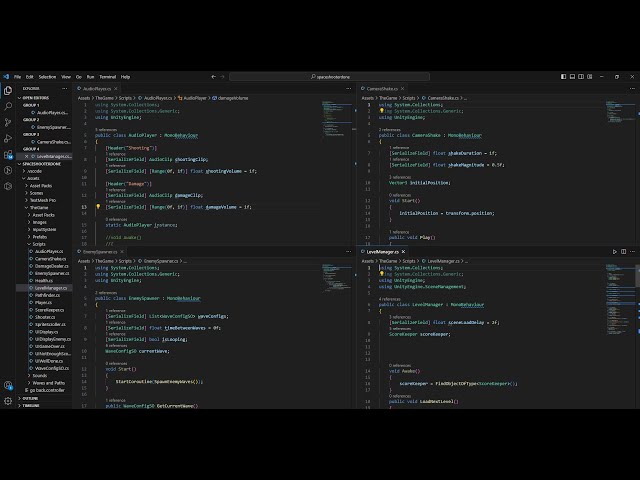640x480 pixels.
Task: Open the Explorer panel more actions ellipsis
Action: click(64, 89)
